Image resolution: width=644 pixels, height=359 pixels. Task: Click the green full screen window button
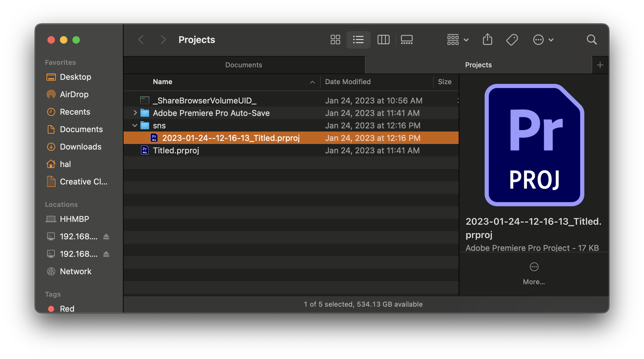(x=76, y=40)
